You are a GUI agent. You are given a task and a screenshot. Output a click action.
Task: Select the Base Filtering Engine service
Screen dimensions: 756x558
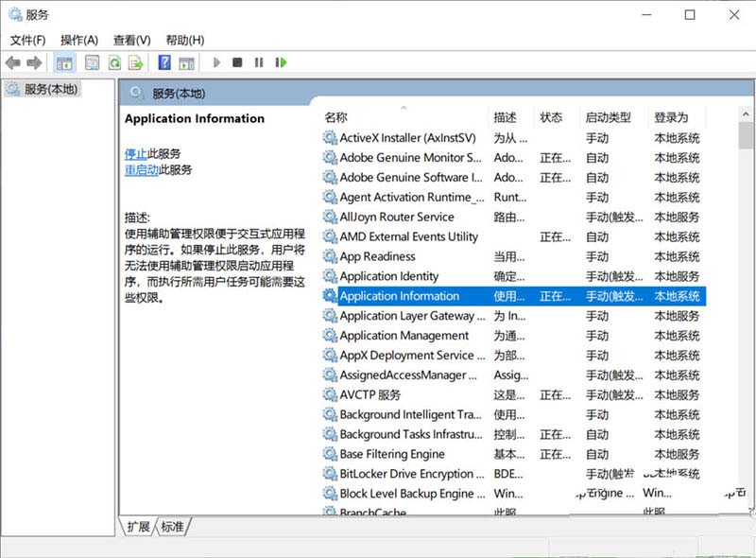(514, 455)
